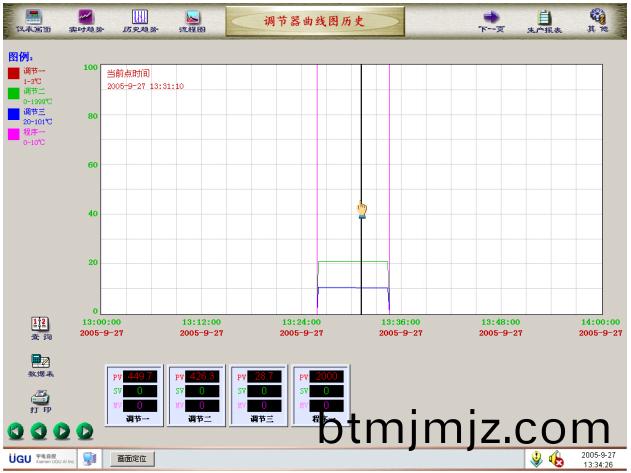This screenshot has height=473, width=631.
Task: Click the red 调节一 legend swatch
Action: click(x=14, y=73)
